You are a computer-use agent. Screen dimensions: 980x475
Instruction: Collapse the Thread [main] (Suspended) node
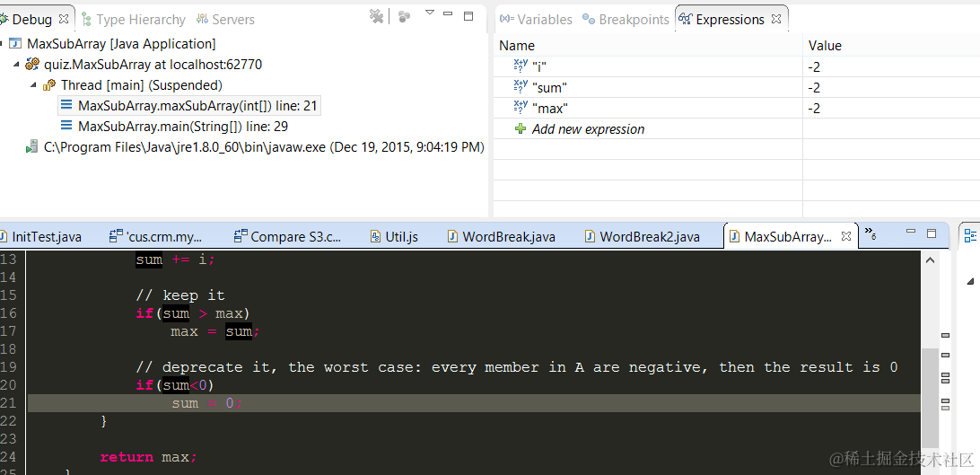point(34,85)
